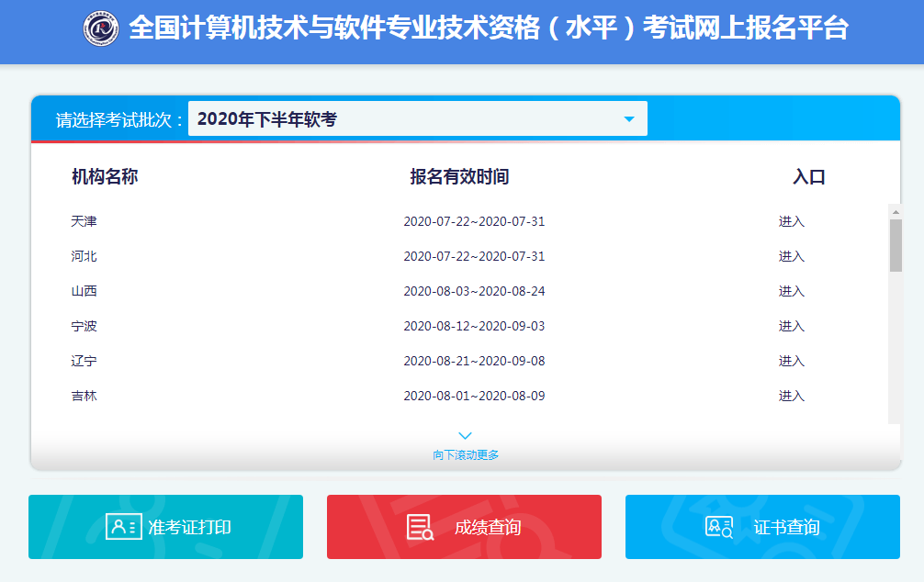
Task: Click the platform title in header
Action: pyautogui.click(x=489, y=28)
